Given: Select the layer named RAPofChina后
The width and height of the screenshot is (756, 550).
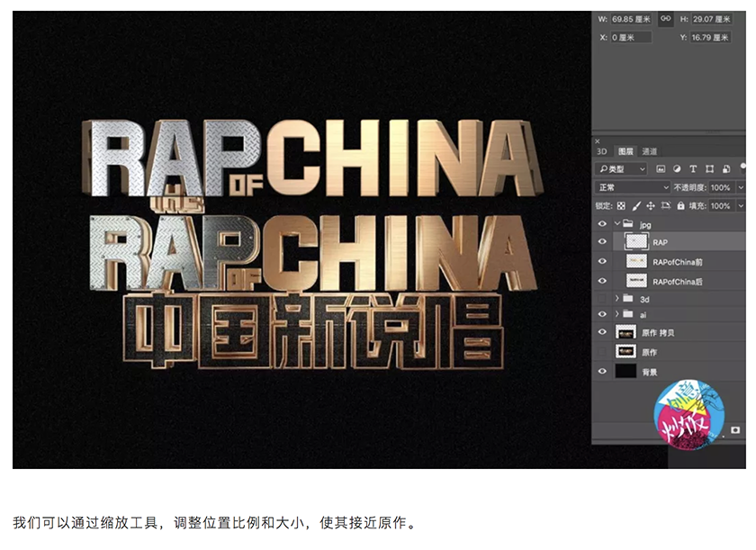Looking at the screenshot, I should pyautogui.click(x=678, y=282).
